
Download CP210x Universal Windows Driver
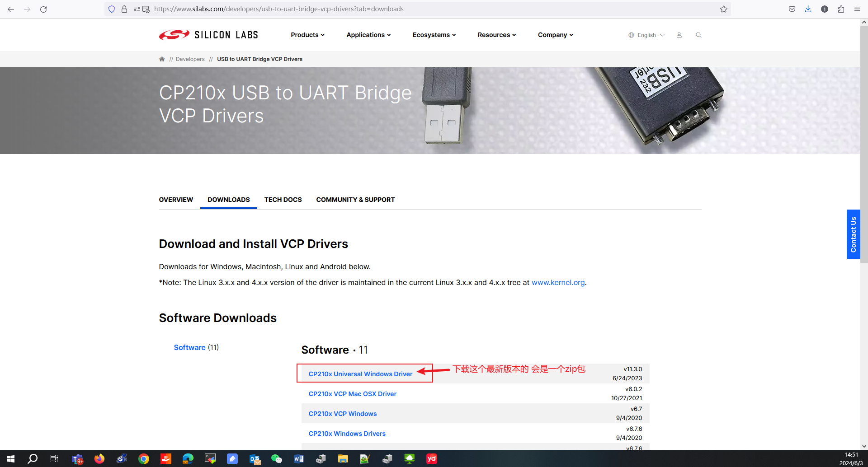[360, 374]
